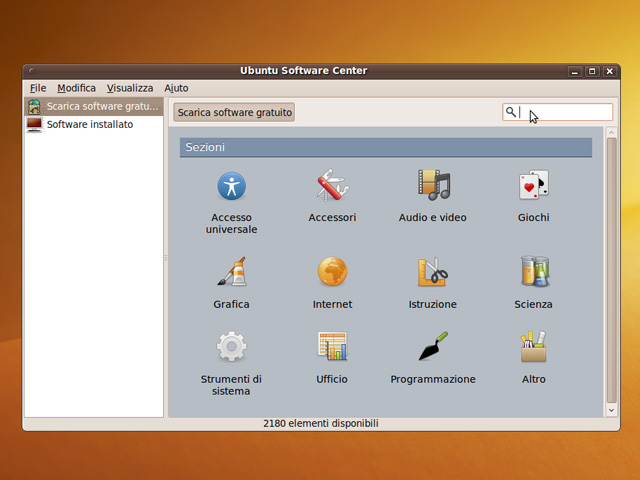The height and width of the screenshot is (480, 640).
Task: Open the Internet globe icon
Action: coord(332,272)
